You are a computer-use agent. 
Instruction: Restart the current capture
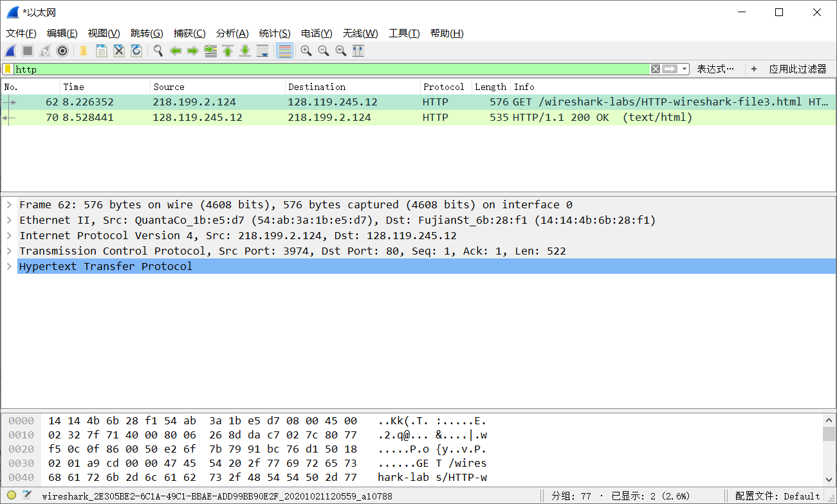point(45,51)
